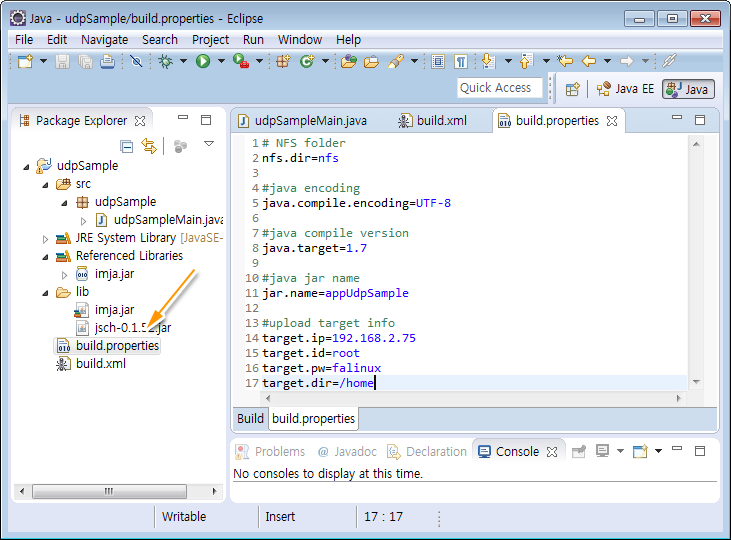Click editor horizontal scrollbar right arrow
Viewport: 731px width, 540px height.
click(x=678, y=398)
